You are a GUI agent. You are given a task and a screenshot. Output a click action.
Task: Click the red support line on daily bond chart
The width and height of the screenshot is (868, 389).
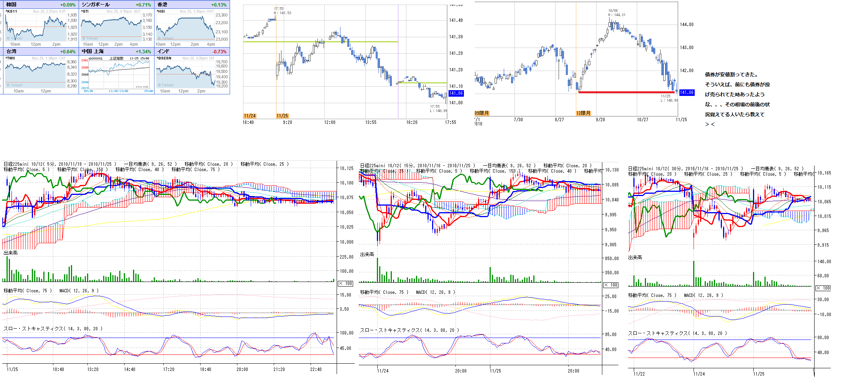pos(625,92)
